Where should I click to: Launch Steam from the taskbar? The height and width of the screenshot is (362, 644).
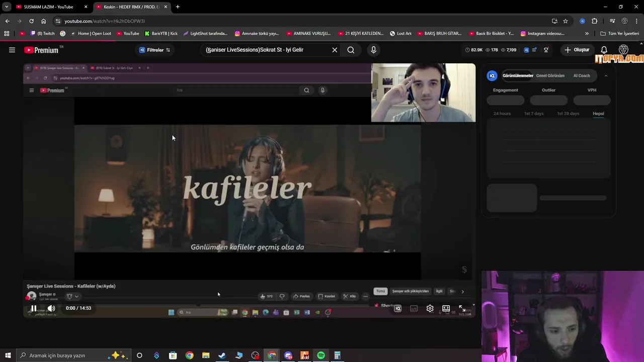[x=222, y=355]
